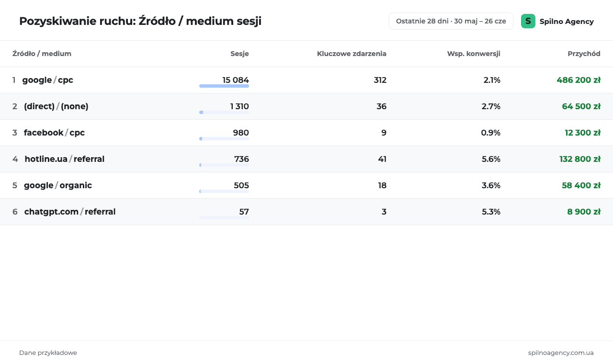Select the hotline.ua / referral source row
The height and width of the screenshot is (364, 613).
coord(306,159)
